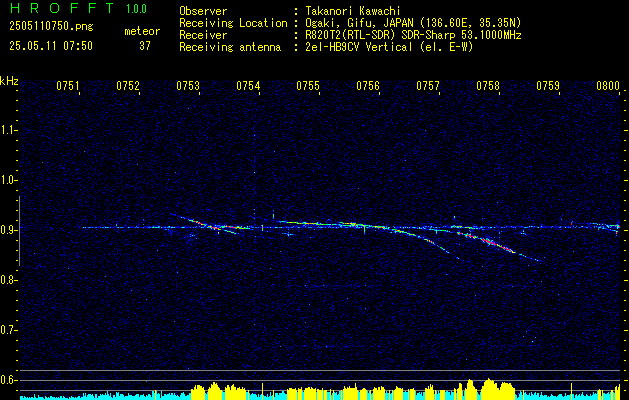The image size is (629, 400).
Task: Click the 0755 time marker
Action: pos(308,86)
